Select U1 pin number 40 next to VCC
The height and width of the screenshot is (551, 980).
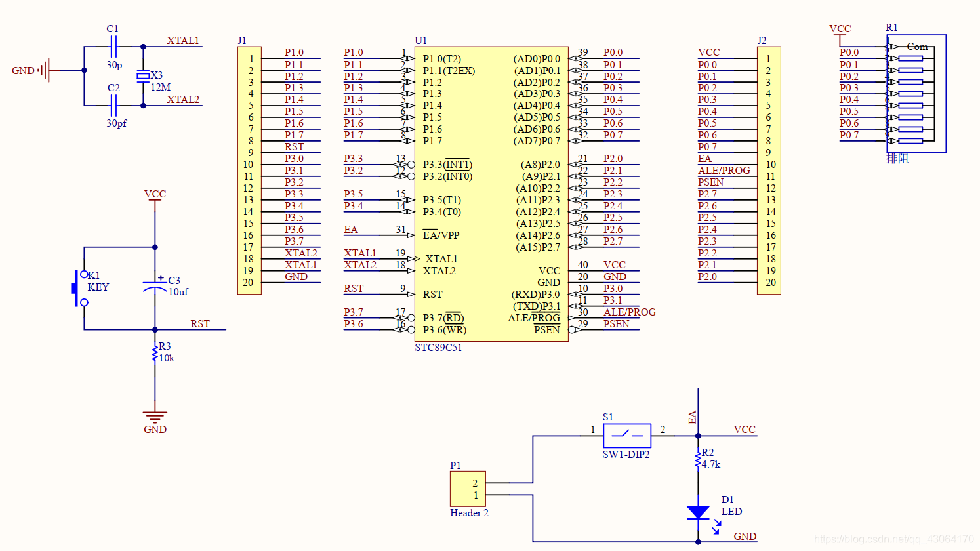[x=582, y=265]
